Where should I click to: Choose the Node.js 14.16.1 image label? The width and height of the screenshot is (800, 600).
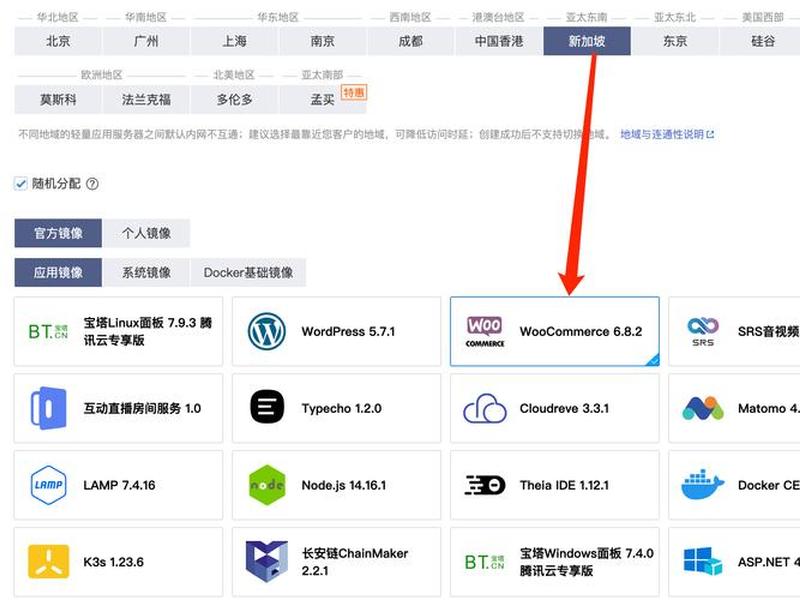343,485
